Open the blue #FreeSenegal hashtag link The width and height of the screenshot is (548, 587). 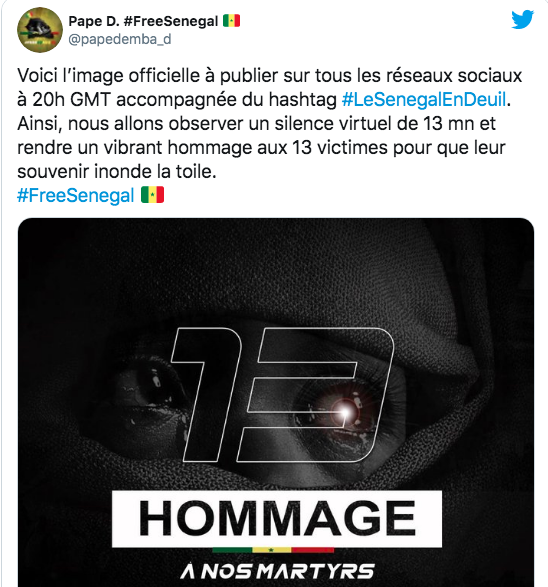coord(76,195)
